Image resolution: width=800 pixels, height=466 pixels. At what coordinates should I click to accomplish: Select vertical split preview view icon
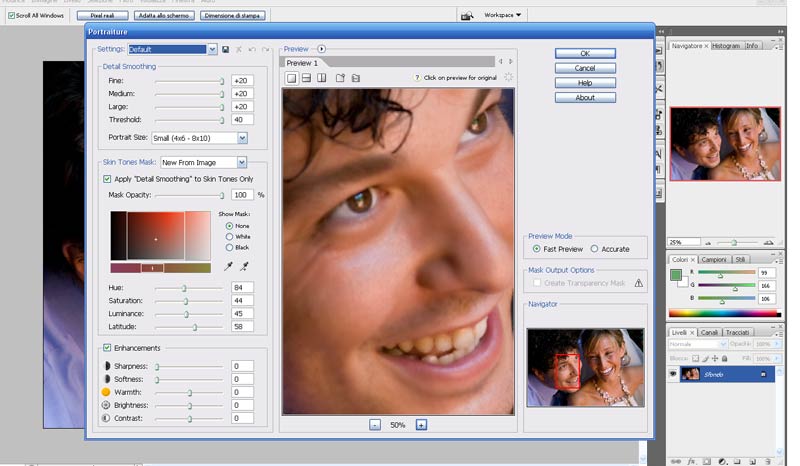[x=321, y=78]
